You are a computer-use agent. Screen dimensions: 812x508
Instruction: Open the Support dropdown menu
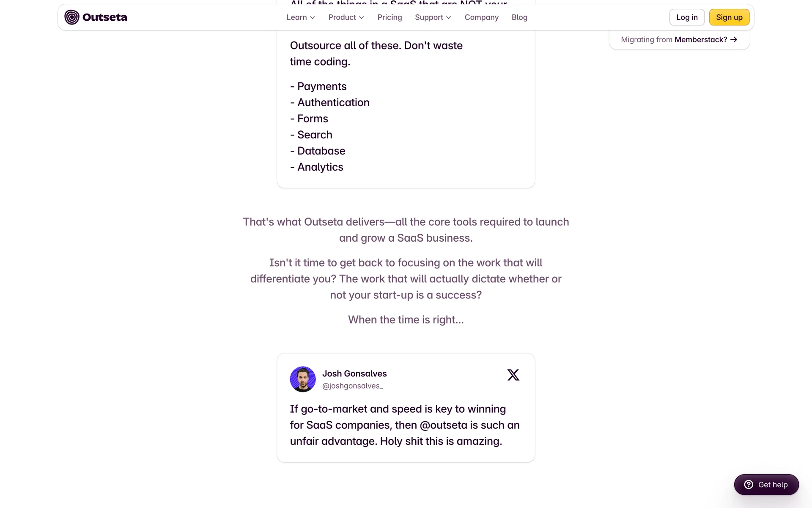pyautogui.click(x=433, y=17)
